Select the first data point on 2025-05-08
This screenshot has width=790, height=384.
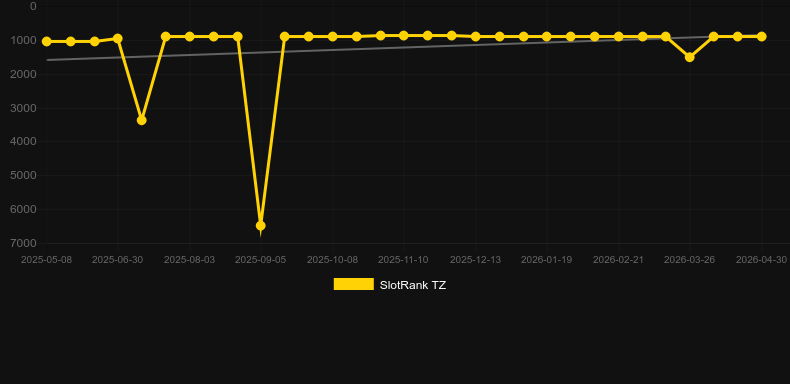(x=47, y=41)
